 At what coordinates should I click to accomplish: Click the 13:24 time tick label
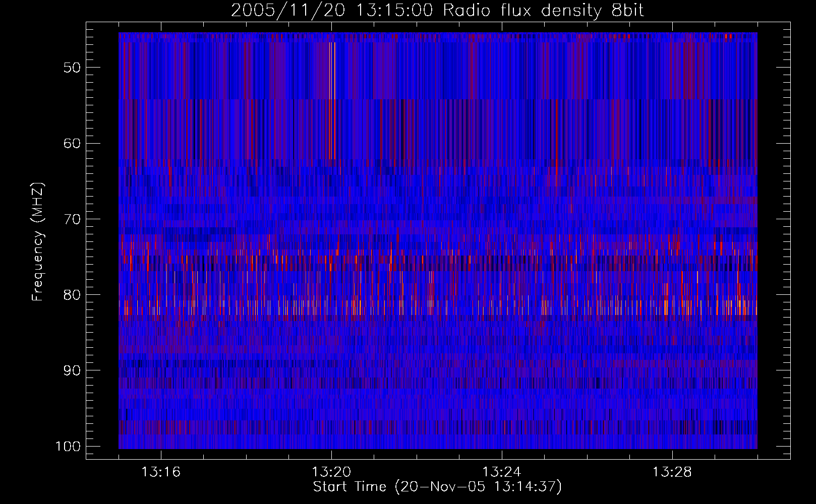[502, 472]
